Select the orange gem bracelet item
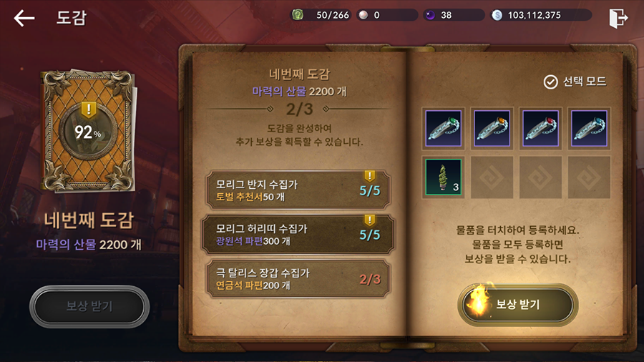The width and height of the screenshot is (644, 362). tap(492, 128)
